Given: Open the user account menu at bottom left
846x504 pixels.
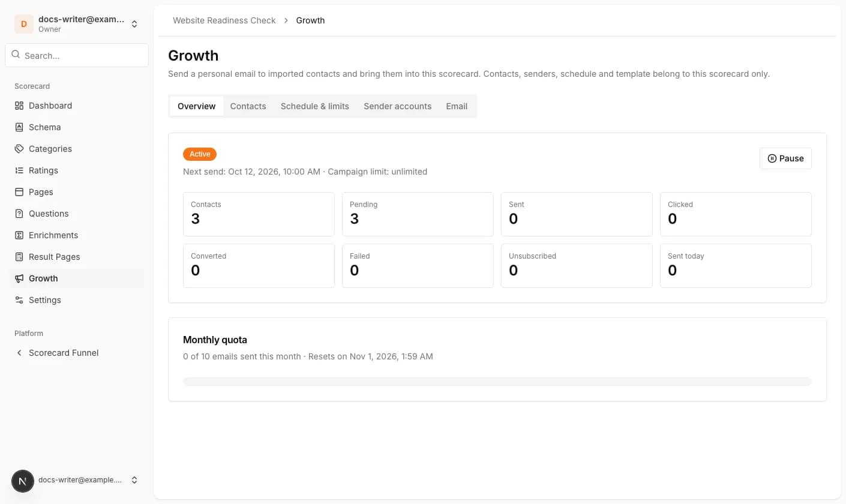Looking at the screenshot, I should tap(77, 480).
